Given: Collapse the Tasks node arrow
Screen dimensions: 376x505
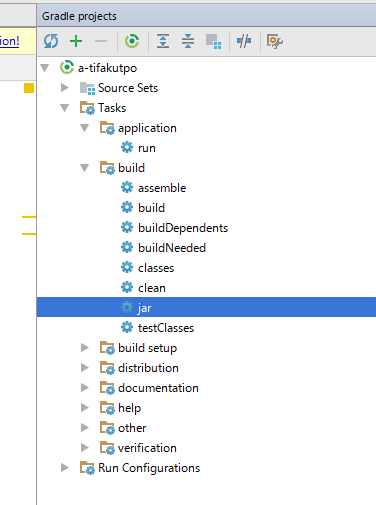Looking at the screenshot, I should click(x=65, y=108).
